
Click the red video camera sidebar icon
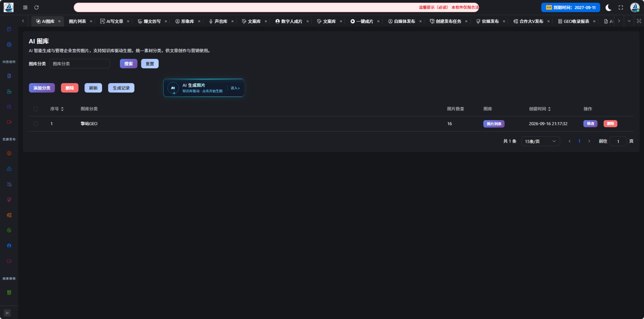[x=9, y=122]
